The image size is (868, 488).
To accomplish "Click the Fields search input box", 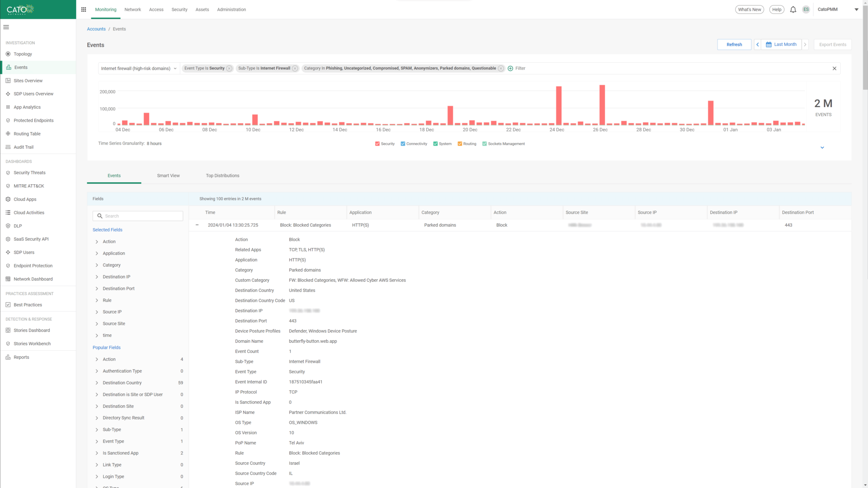I will (x=137, y=216).
